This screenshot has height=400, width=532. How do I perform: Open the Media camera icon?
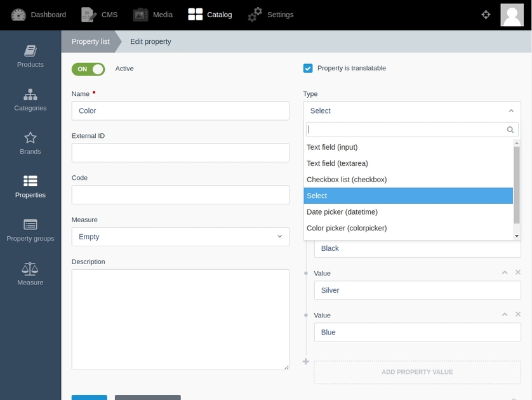(x=140, y=15)
